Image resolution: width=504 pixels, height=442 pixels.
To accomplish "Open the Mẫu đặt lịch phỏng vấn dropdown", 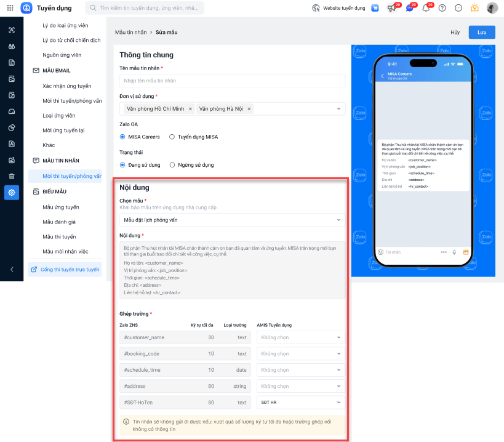I will [x=232, y=220].
